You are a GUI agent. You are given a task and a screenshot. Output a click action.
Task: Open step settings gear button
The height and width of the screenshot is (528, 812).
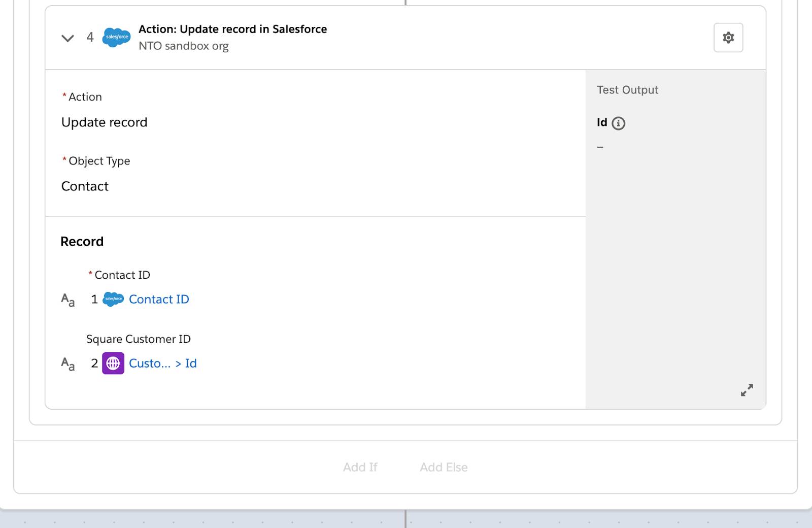point(728,38)
